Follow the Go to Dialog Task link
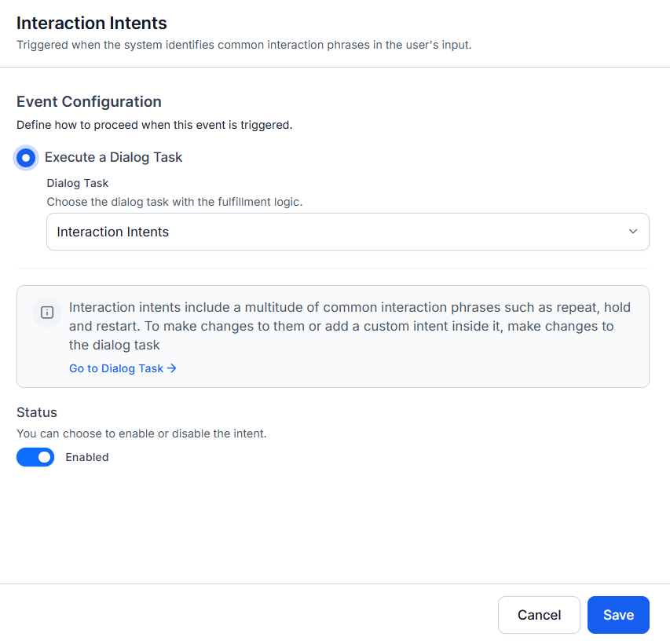This screenshot has height=644, width=670. (x=116, y=368)
